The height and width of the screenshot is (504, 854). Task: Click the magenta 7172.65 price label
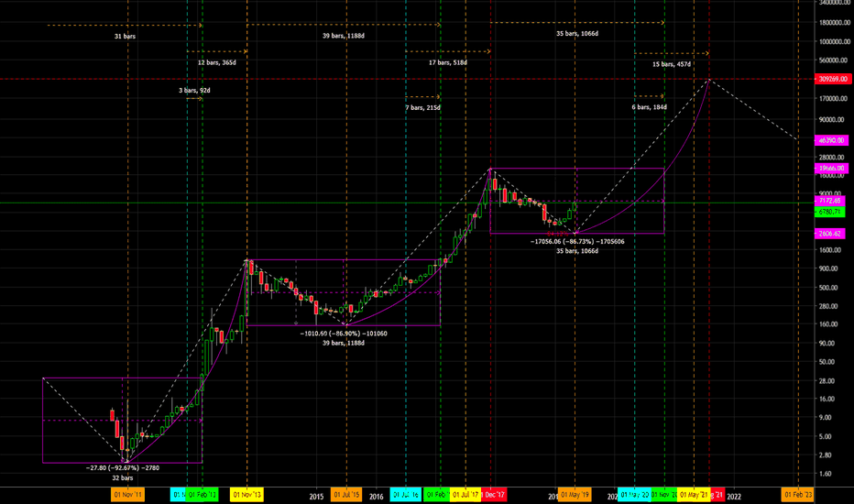pyautogui.click(x=829, y=201)
